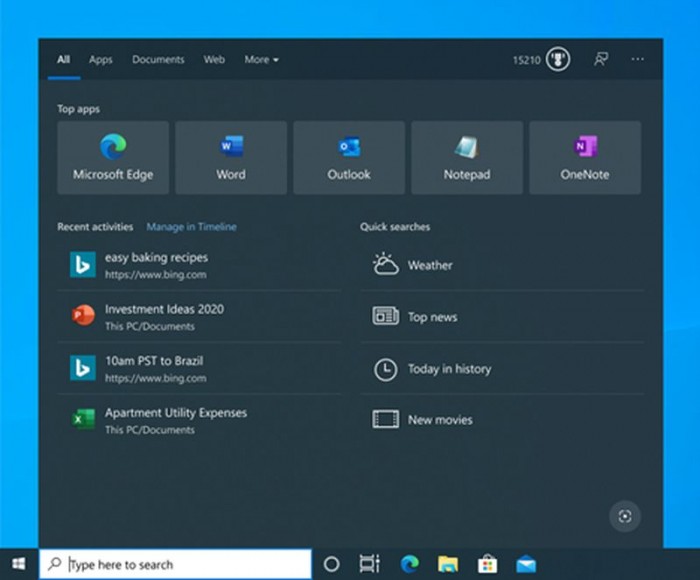Launch Notepad from Top apps
The width and height of the screenshot is (700, 580).
coord(467,157)
